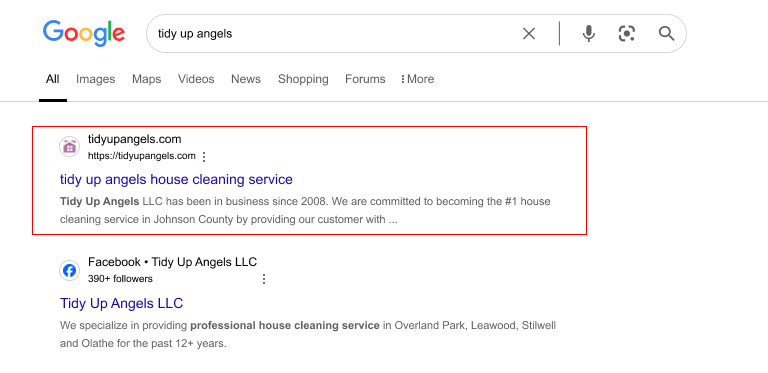Open three-dot menu beside tidyupangels.com URL
Screen dimensions: 768x373
click(x=204, y=157)
